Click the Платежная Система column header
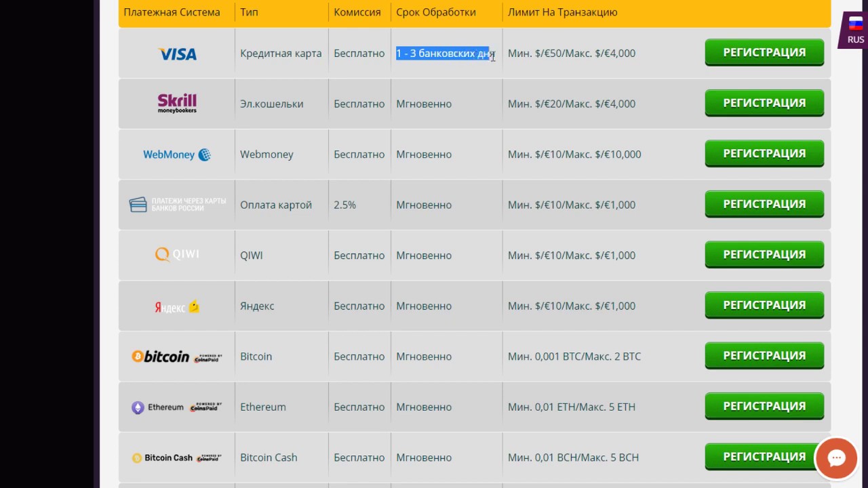 [172, 12]
